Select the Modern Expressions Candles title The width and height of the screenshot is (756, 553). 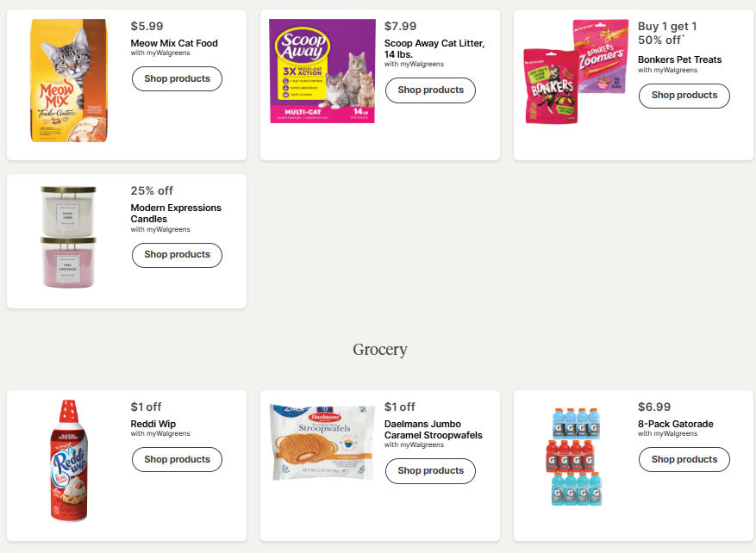176,214
